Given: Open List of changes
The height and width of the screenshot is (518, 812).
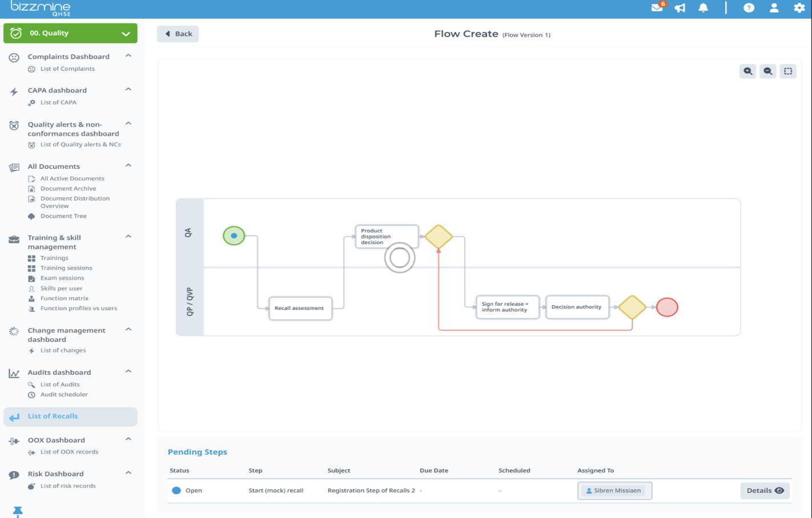Looking at the screenshot, I should 63,351.
